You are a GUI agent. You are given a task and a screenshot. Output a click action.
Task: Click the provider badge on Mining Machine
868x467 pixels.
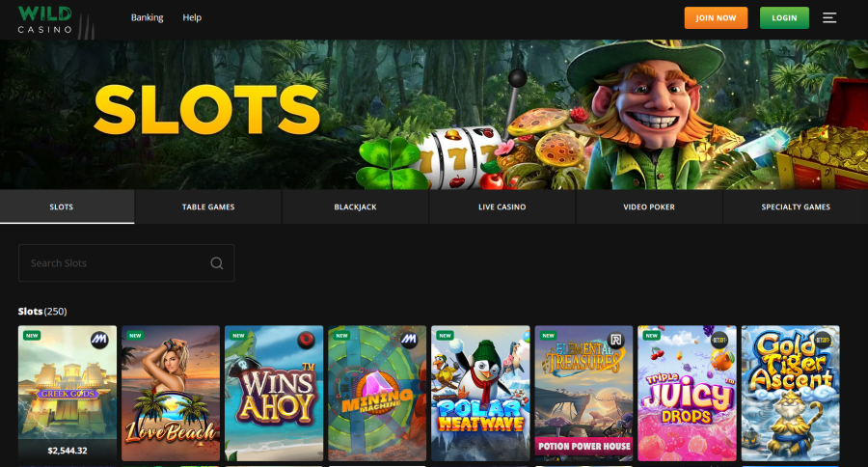pos(409,339)
